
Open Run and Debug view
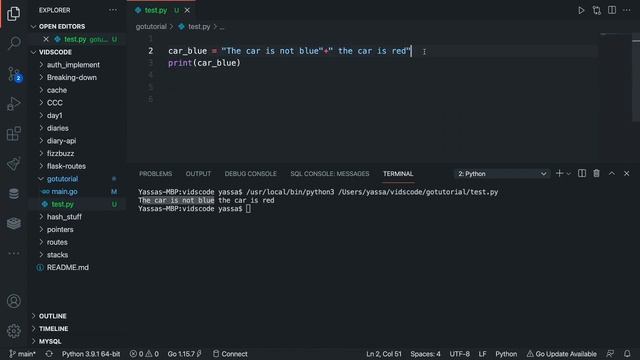(x=13, y=104)
